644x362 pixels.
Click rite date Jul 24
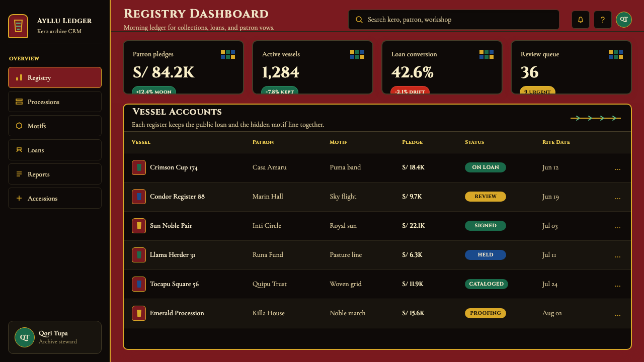550,284
